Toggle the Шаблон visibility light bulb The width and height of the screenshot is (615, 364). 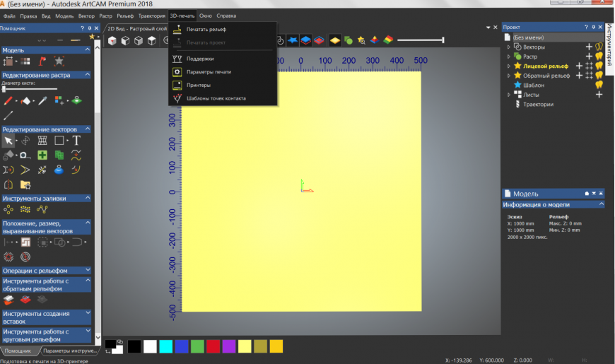(x=599, y=85)
